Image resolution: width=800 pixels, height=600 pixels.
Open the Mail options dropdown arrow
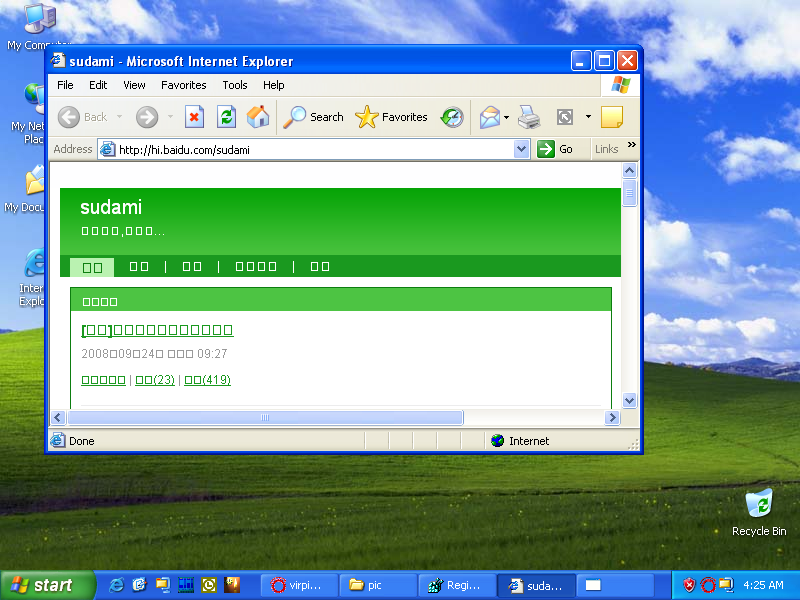[x=506, y=117]
